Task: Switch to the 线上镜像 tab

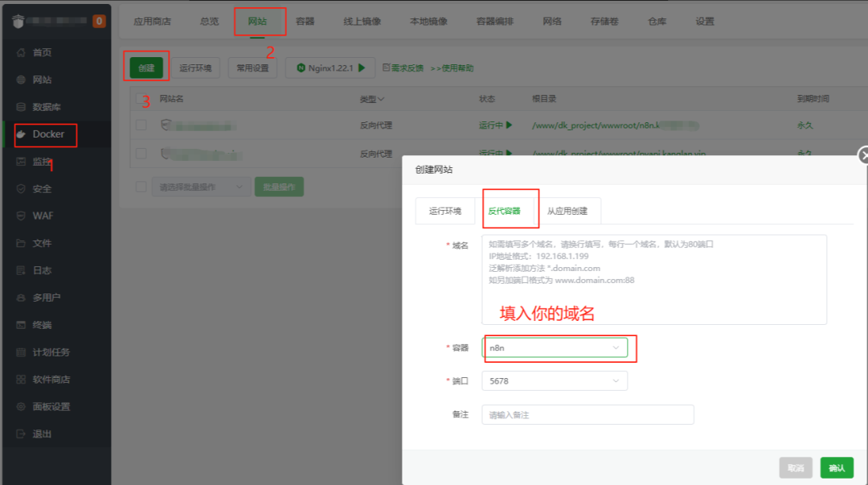Action: click(x=362, y=22)
